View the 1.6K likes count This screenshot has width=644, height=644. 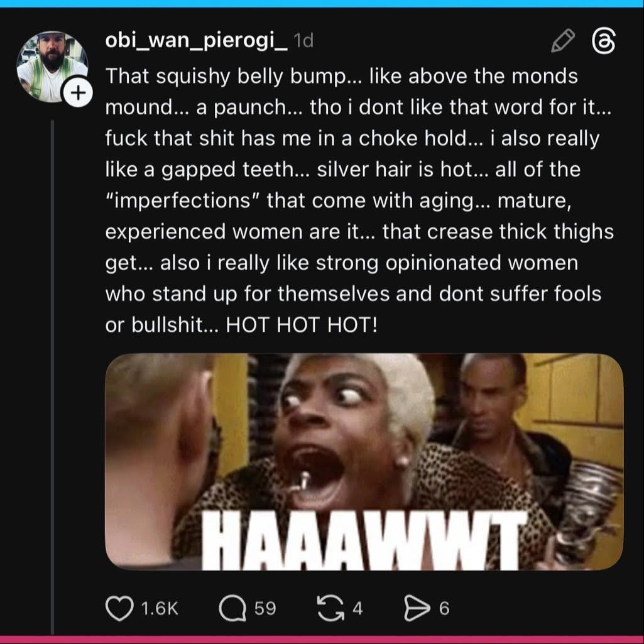coord(160,608)
